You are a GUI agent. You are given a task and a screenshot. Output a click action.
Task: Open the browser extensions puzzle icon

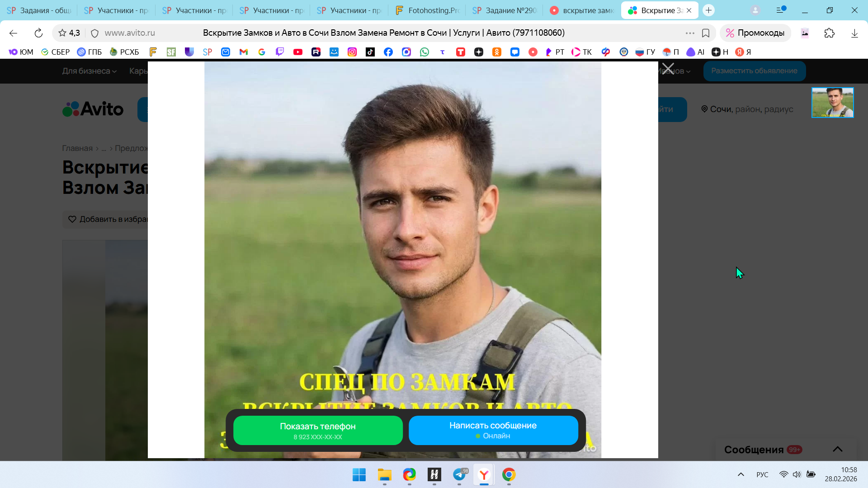829,33
